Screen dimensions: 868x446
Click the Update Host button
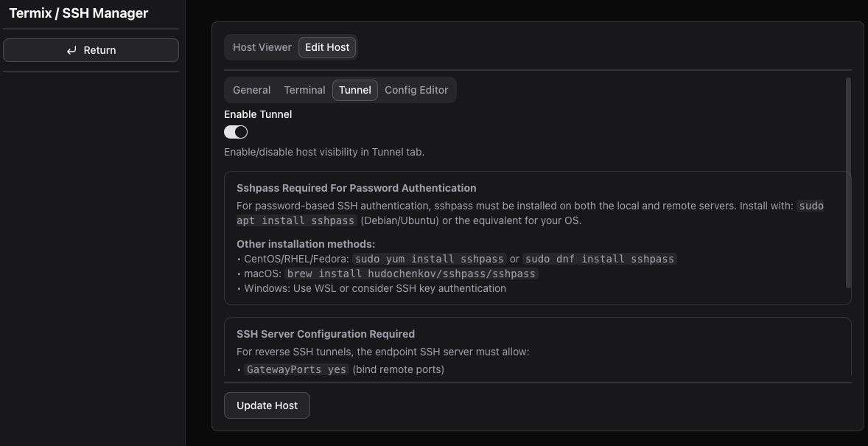coord(267,405)
